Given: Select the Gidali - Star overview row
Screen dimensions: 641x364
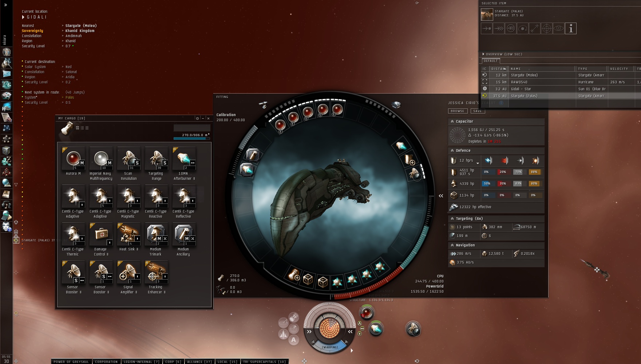Looking at the screenshot, I should tap(561, 89).
